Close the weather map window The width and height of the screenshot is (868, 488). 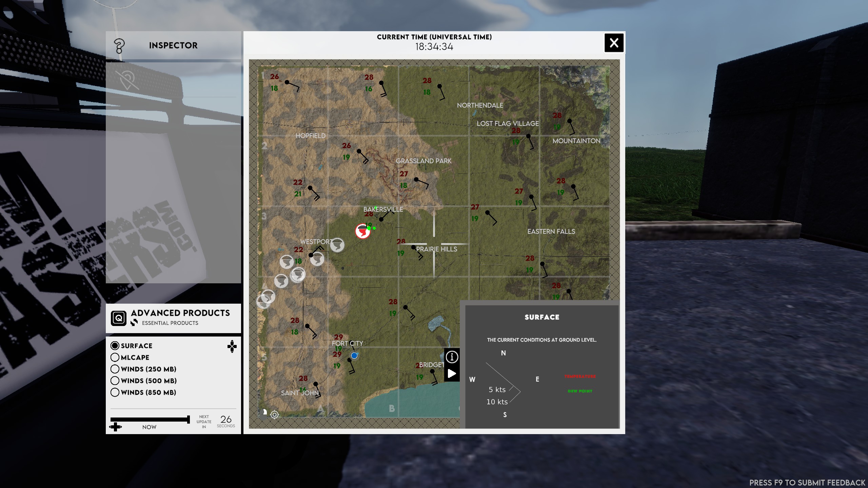614,43
